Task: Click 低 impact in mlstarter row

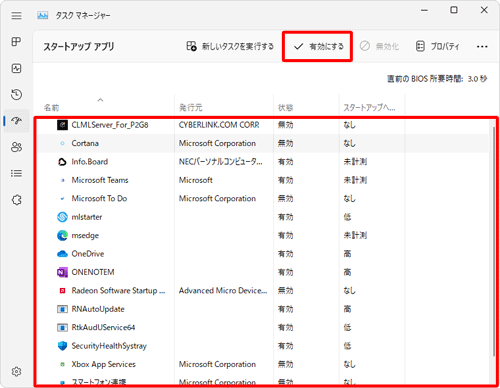Action: 347,217
